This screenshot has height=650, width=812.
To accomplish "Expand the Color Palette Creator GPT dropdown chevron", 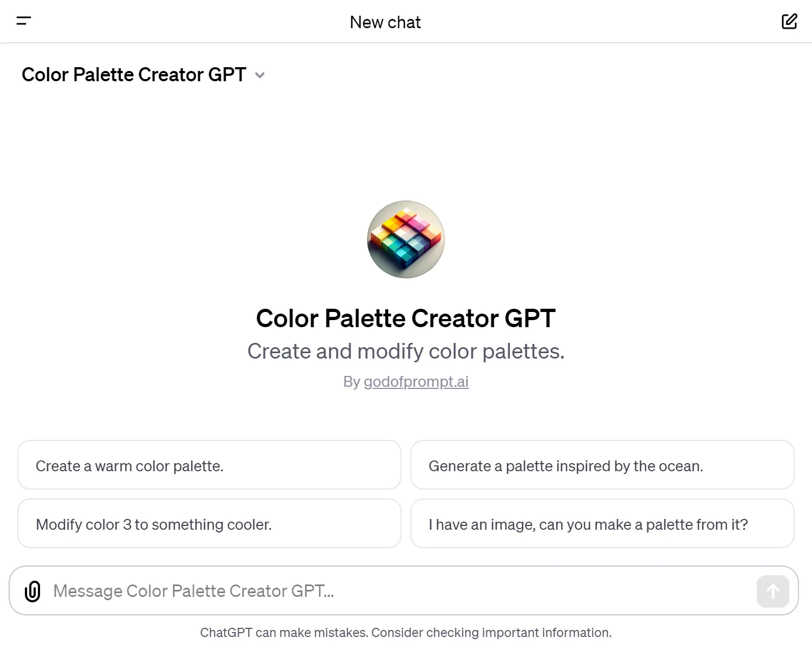I will [260, 75].
